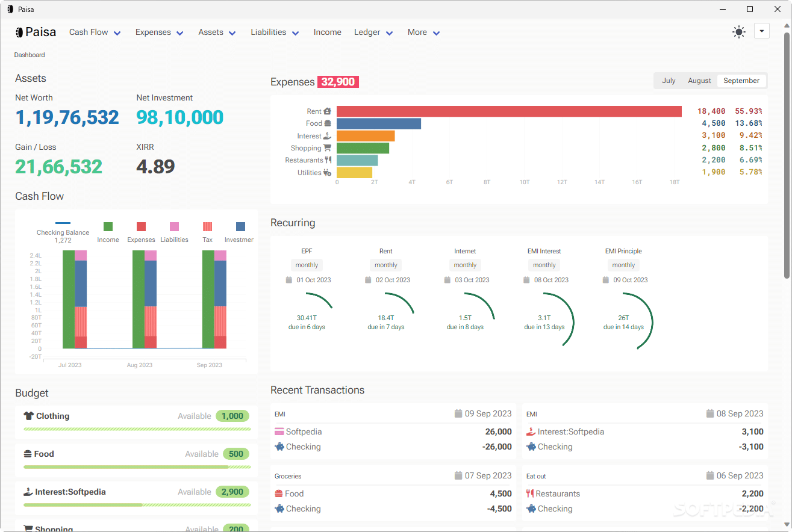Click the Interest:Softpedia budget progress bar
This screenshot has width=792, height=532.
pyautogui.click(x=137, y=505)
